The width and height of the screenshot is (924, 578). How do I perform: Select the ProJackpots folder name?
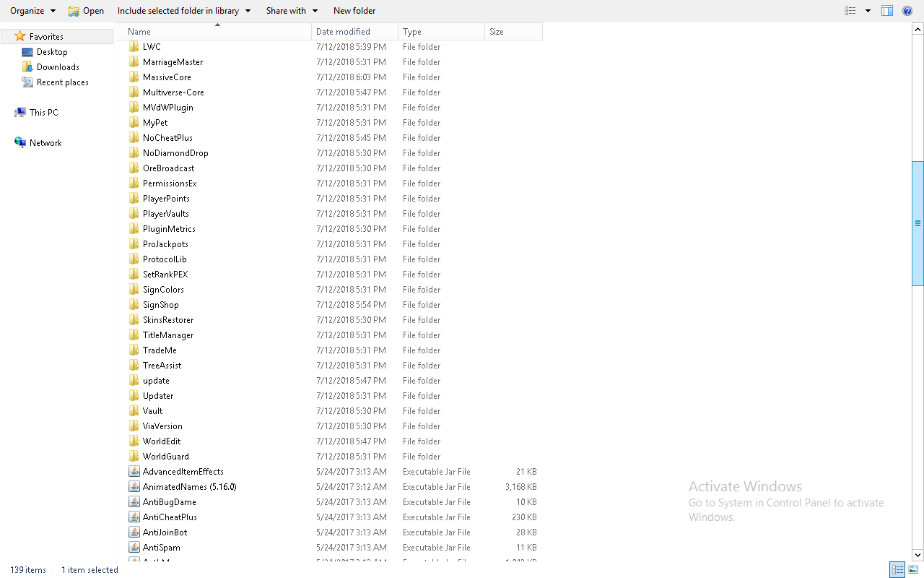(x=165, y=244)
